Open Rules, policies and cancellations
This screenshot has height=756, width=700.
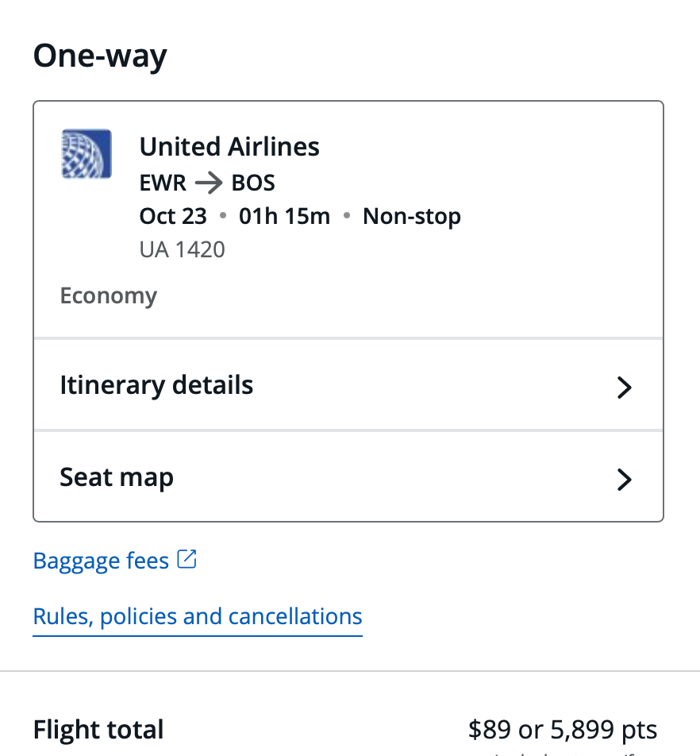[x=197, y=616]
